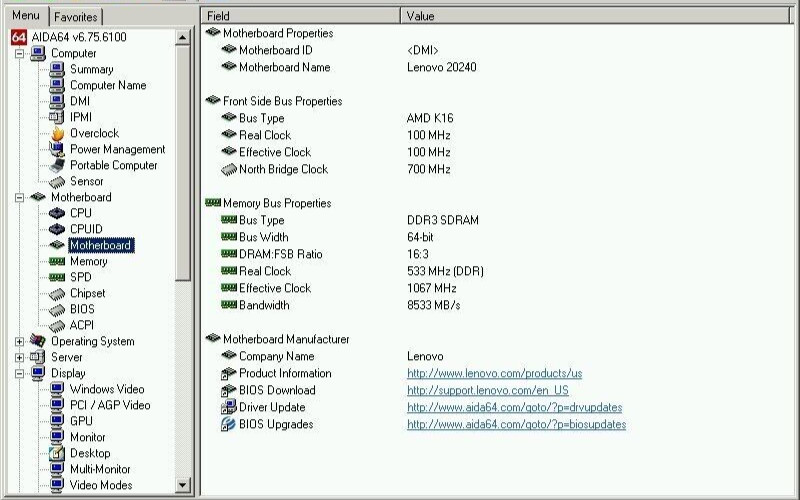Expand the Operating System node
The image size is (800, 500).
pos(19,341)
